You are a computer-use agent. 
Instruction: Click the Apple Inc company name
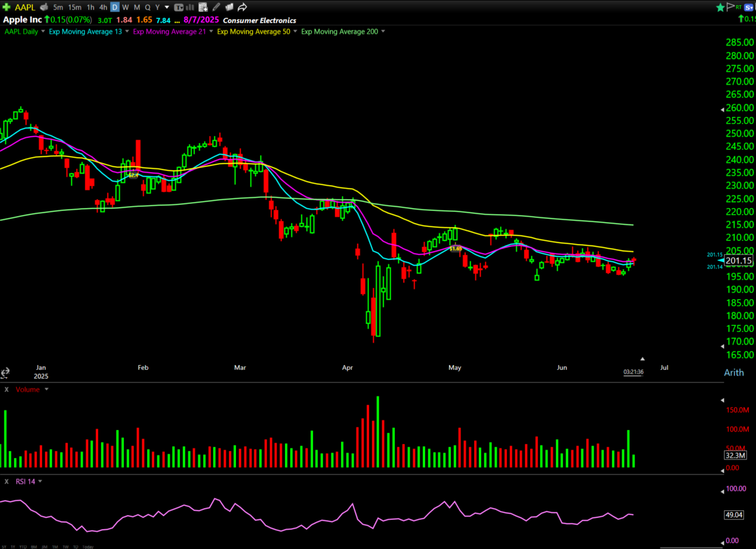(x=22, y=20)
